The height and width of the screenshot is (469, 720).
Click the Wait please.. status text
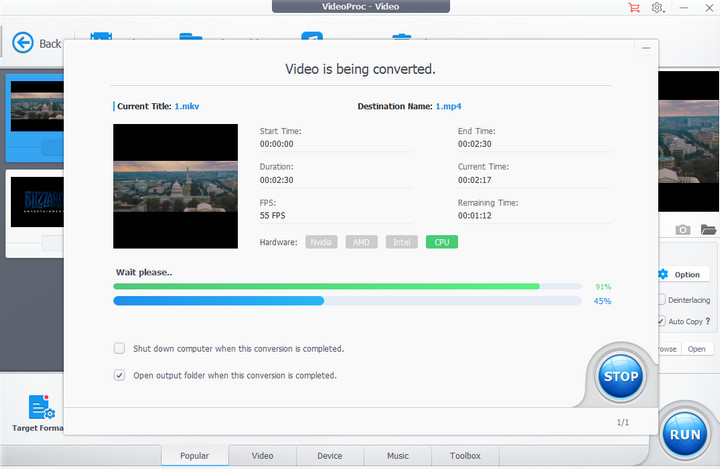tap(144, 272)
